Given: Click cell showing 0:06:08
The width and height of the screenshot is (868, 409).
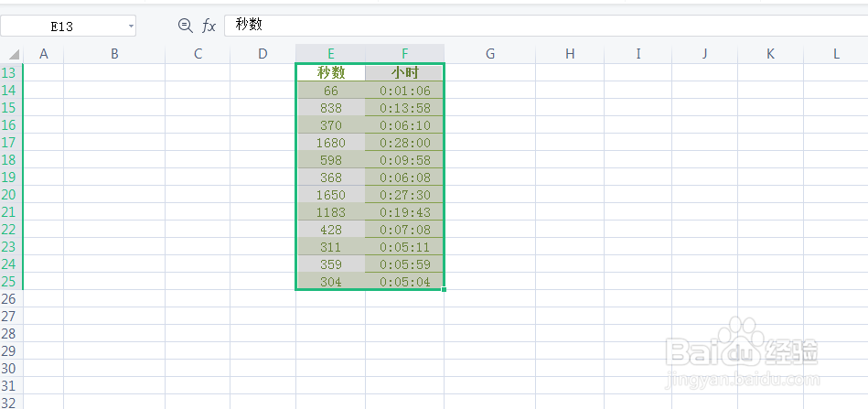Looking at the screenshot, I should click(x=404, y=178).
